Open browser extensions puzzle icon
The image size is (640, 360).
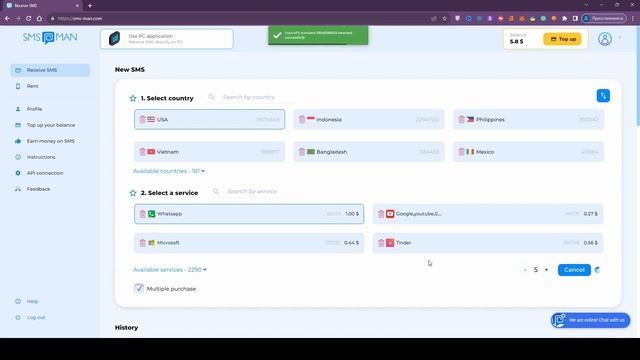tap(564, 18)
